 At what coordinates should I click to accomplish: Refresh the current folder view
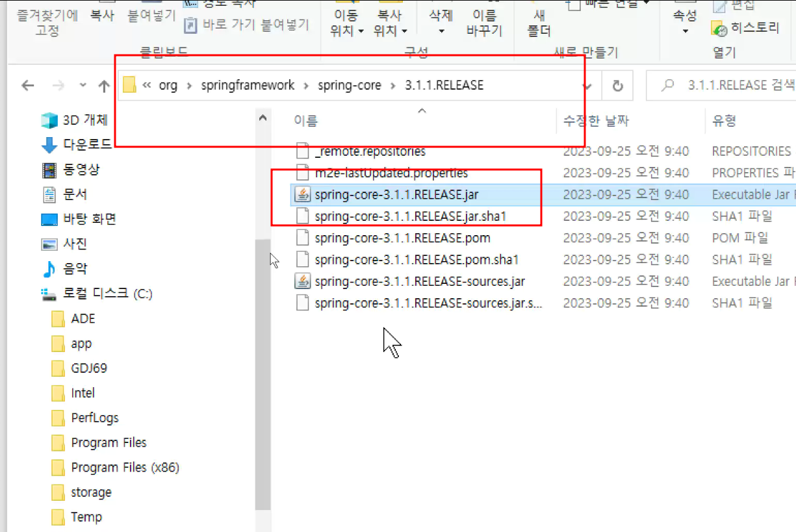tap(618, 86)
